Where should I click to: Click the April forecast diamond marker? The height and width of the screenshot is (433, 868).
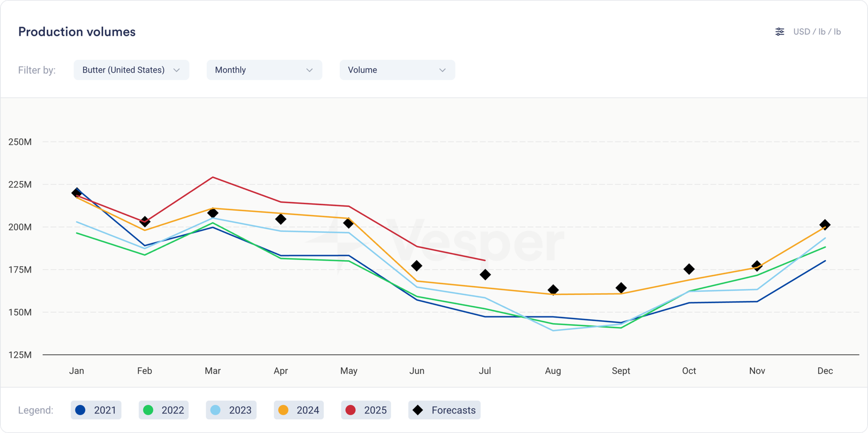(280, 219)
